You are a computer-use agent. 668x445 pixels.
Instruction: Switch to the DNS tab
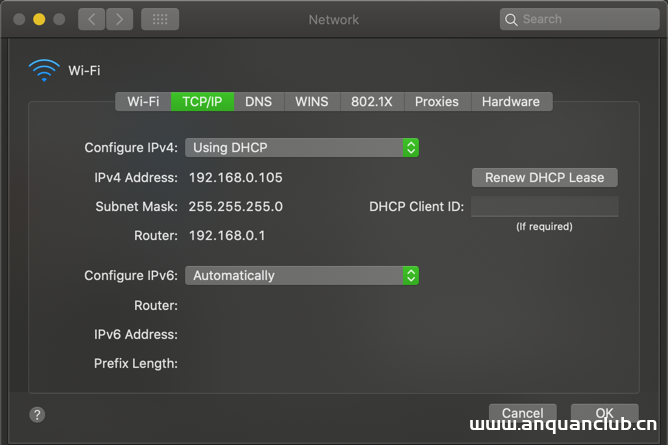pyautogui.click(x=258, y=101)
